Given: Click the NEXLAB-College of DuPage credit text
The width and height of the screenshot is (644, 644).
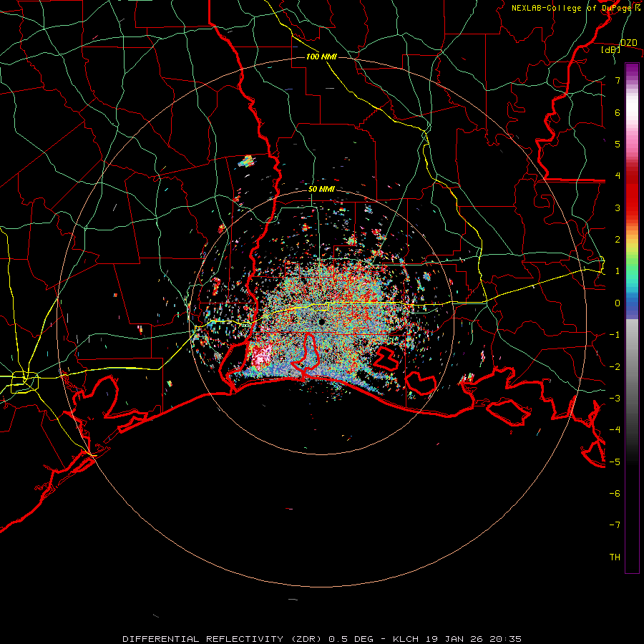Looking at the screenshot, I should point(576,8).
